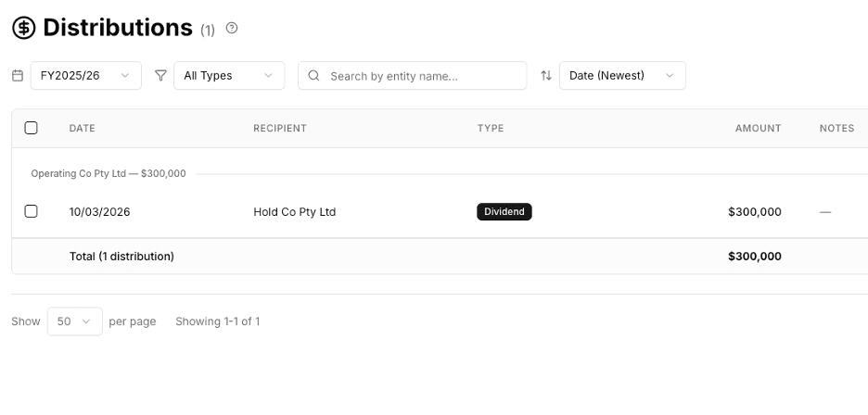The width and height of the screenshot is (868, 415).
Task: Click the sort arrows icon
Action: click(x=546, y=76)
